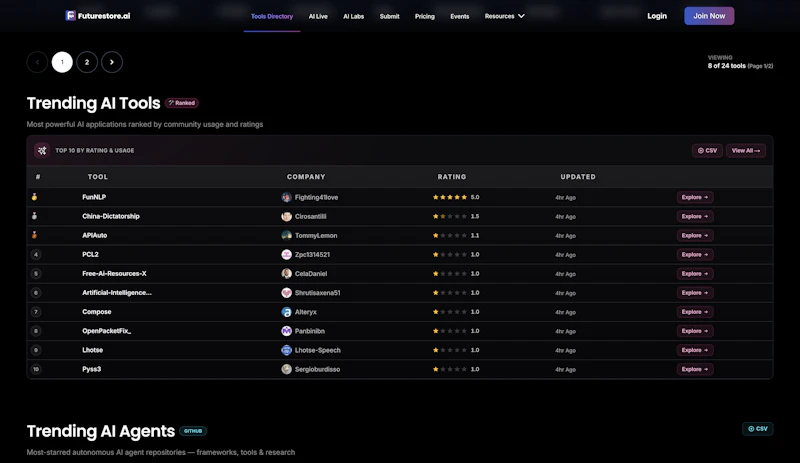Click the OpenPacketFix_ tool name
The image size is (800, 463).
coord(107,331)
